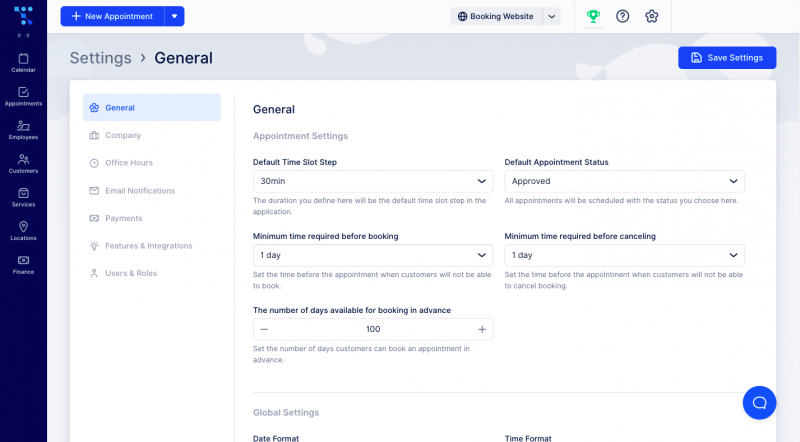This screenshot has width=800, height=442.
Task: Click New Appointment button
Action: (x=112, y=16)
